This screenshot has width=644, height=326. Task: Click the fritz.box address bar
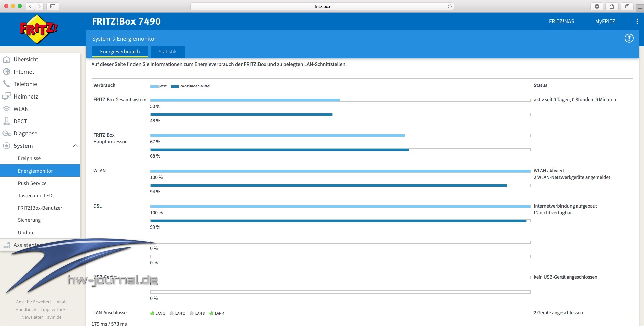click(322, 6)
